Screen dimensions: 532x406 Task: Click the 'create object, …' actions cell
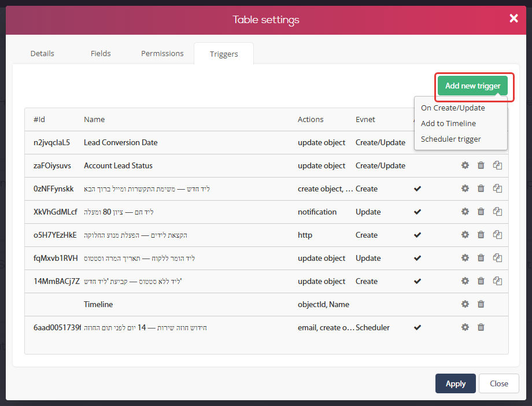[326, 189]
